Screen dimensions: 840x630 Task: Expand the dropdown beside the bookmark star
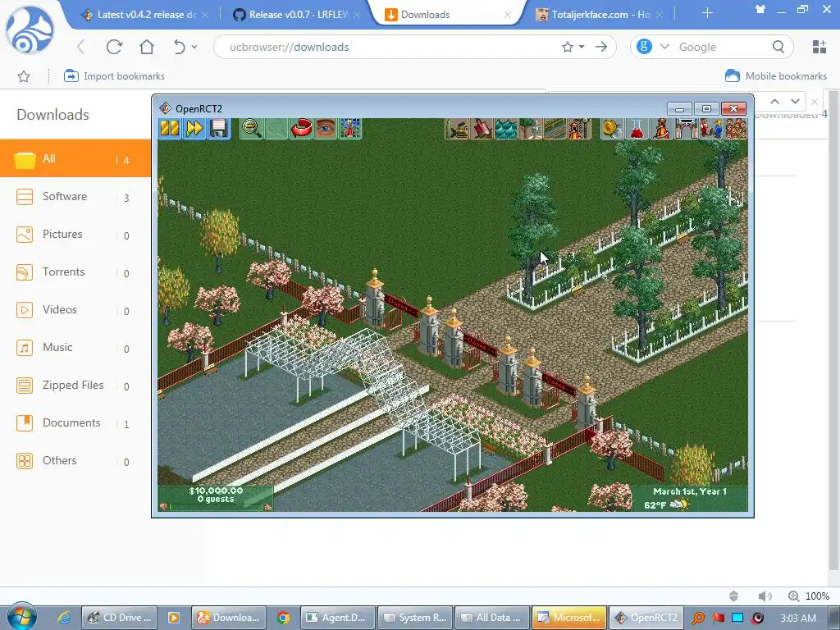(582, 47)
